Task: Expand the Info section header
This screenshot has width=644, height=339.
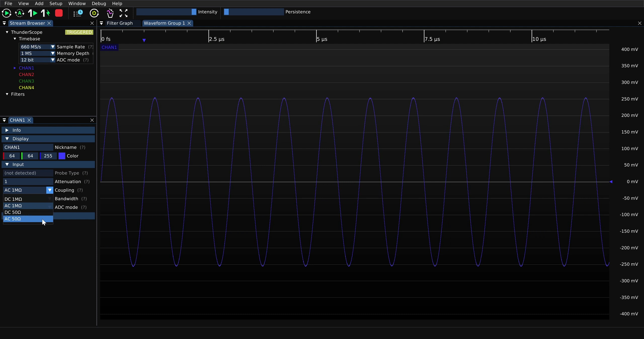Action: [48, 130]
